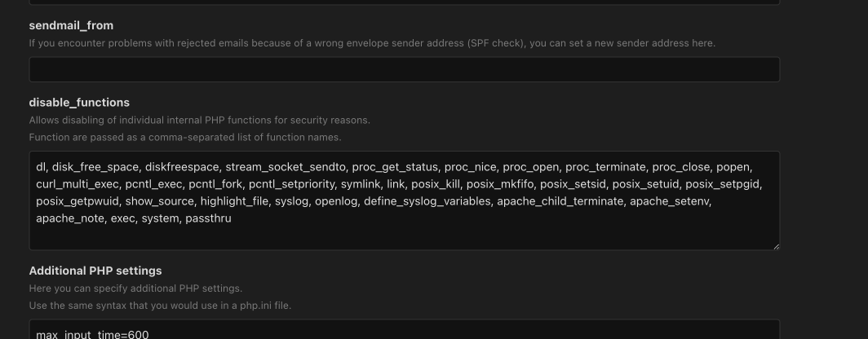
Task: Place cursor on show_source function name
Action: pyautogui.click(x=168, y=200)
